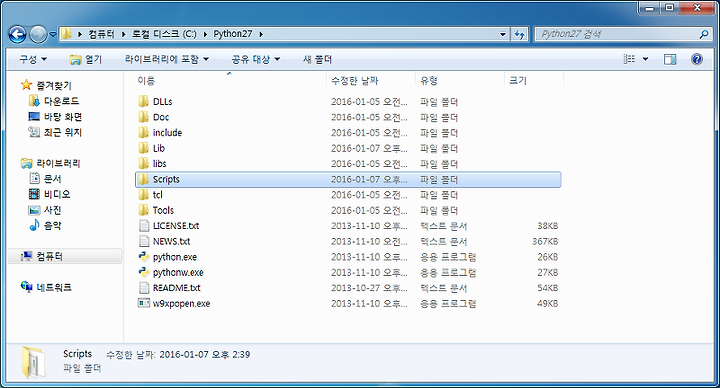Open the view options dropdown arrow
The image size is (720, 388).
click(x=646, y=59)
